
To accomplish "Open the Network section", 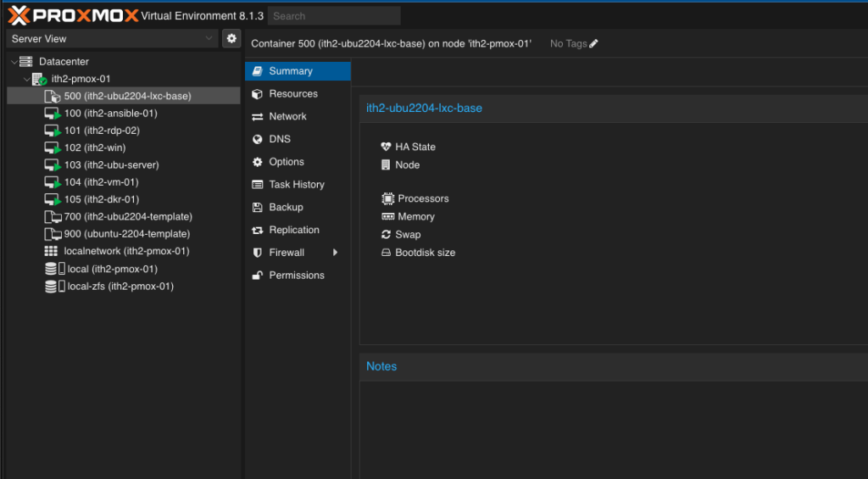I will click(298, 116).
